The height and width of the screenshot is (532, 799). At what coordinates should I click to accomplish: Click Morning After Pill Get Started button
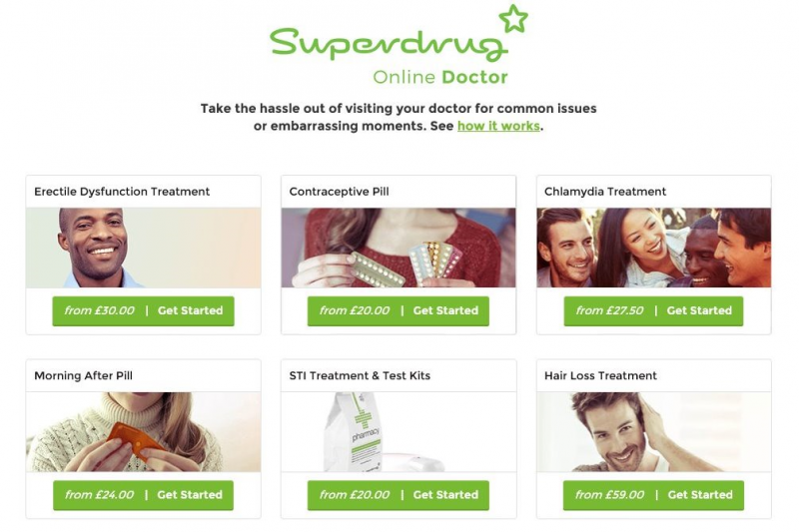point(143,495)
